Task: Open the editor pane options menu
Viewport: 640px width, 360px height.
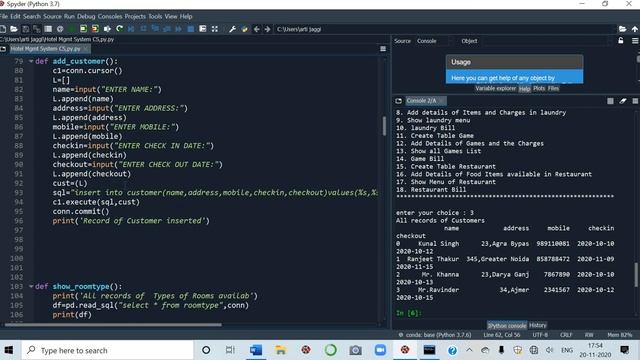Action: pos(383,49)
